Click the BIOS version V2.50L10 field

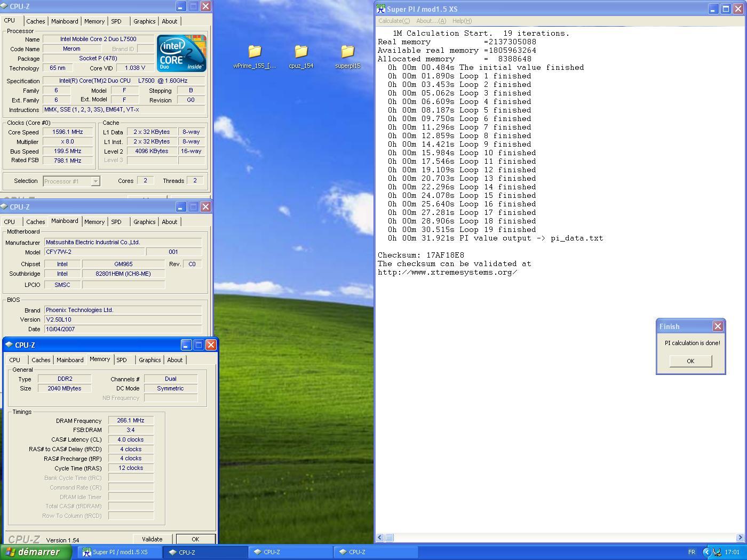tap(123, 319)
